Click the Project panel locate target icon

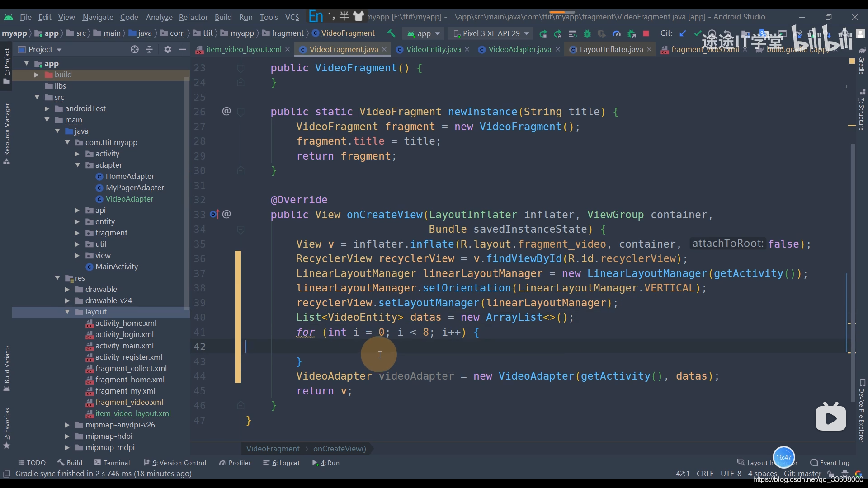[x=135, y=49]
